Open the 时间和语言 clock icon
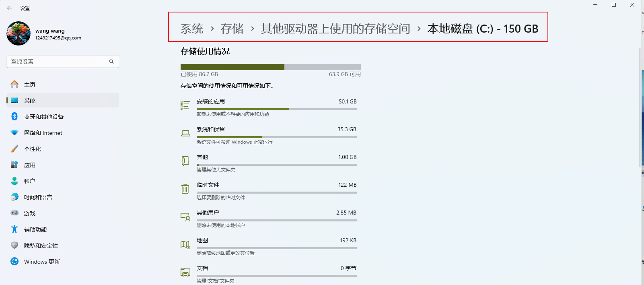 click(14, 197)
